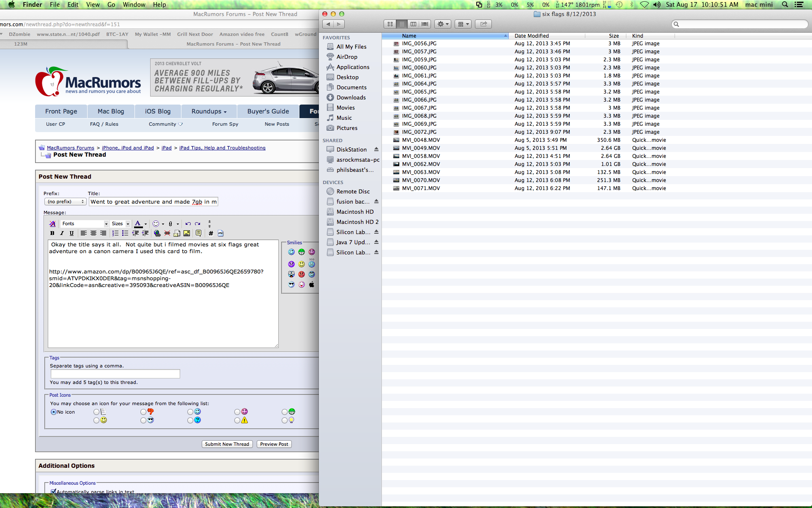Screen dimensions: 812x508
Task: Open Finder Action gear dropdown
Action: (x=443, y=24)
